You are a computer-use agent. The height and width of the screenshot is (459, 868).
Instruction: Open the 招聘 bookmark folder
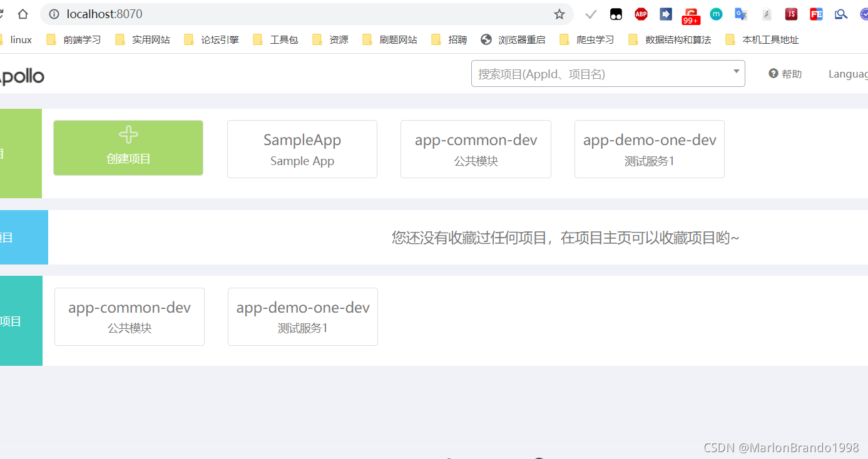(449, 39)
